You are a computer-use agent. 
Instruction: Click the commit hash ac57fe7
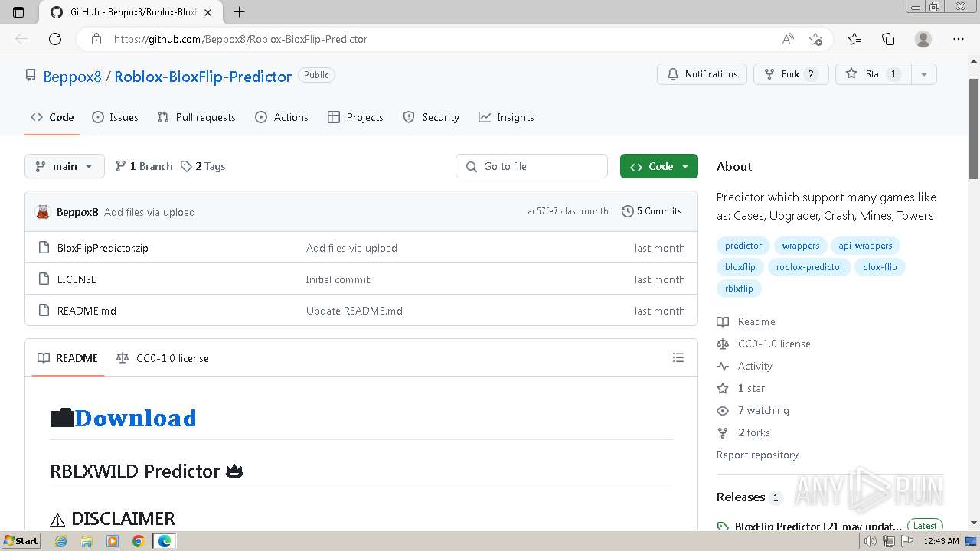point(543,211)
